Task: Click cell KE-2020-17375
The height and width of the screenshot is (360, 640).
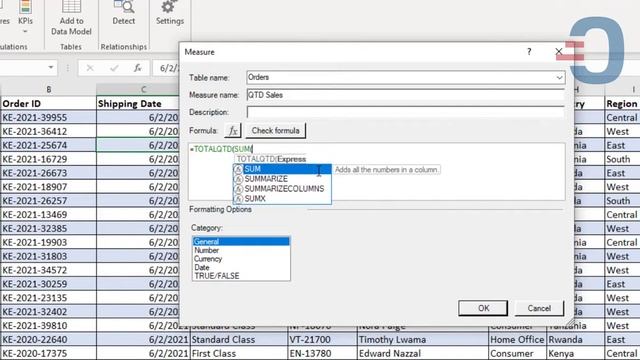Action: (x=49, y=353)
